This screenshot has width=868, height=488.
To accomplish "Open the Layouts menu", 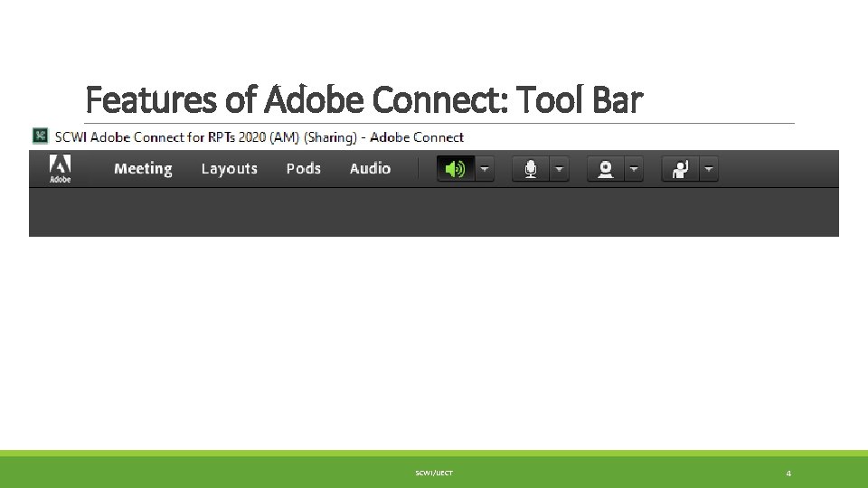I will [x=229, y=169].
